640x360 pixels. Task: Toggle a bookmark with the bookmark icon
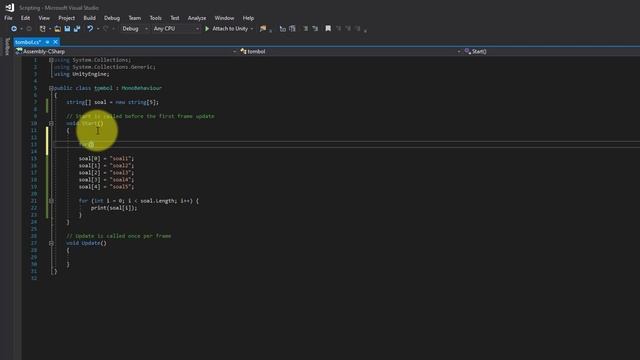328,29
